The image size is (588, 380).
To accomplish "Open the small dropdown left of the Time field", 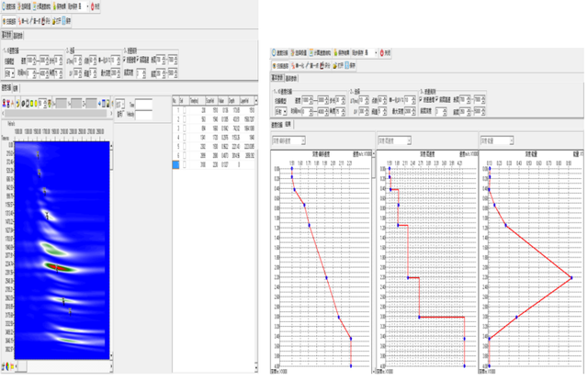I will pos(120,105).
